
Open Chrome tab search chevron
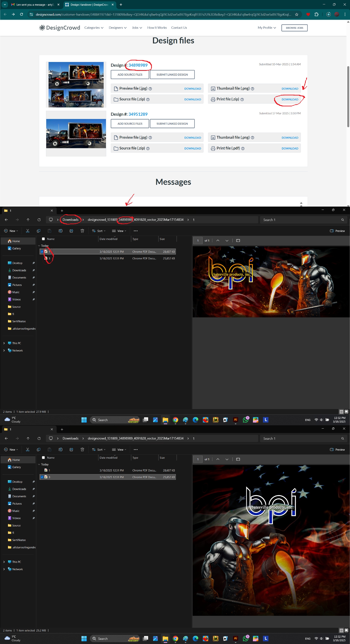click(4, 4)
